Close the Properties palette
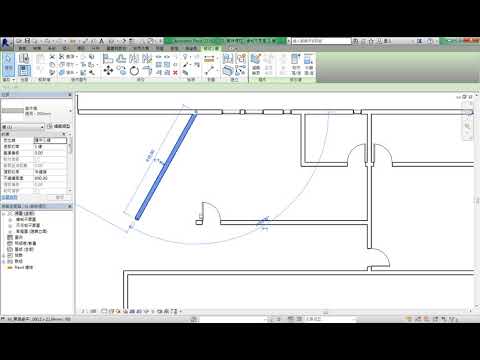The image size is (480, 360). point(70,95)
